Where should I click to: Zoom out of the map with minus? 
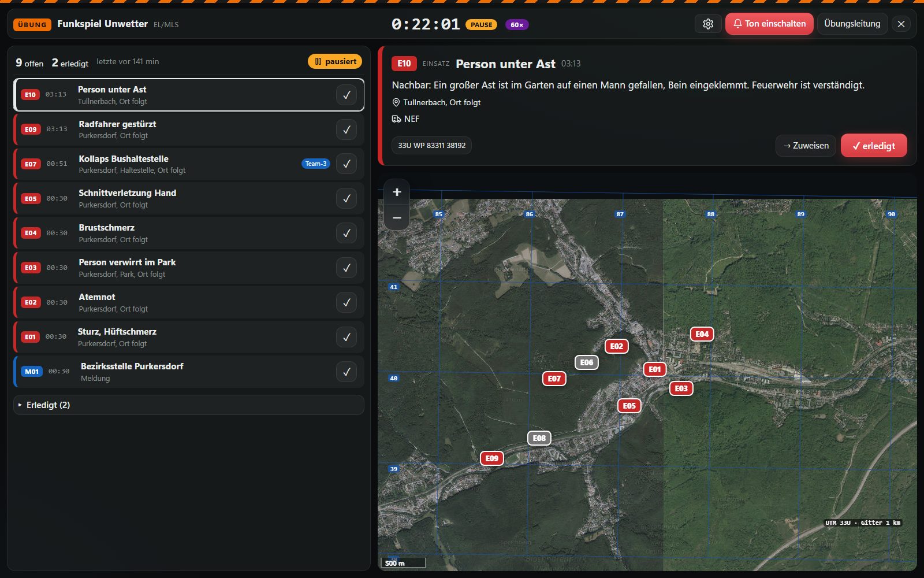397,218
